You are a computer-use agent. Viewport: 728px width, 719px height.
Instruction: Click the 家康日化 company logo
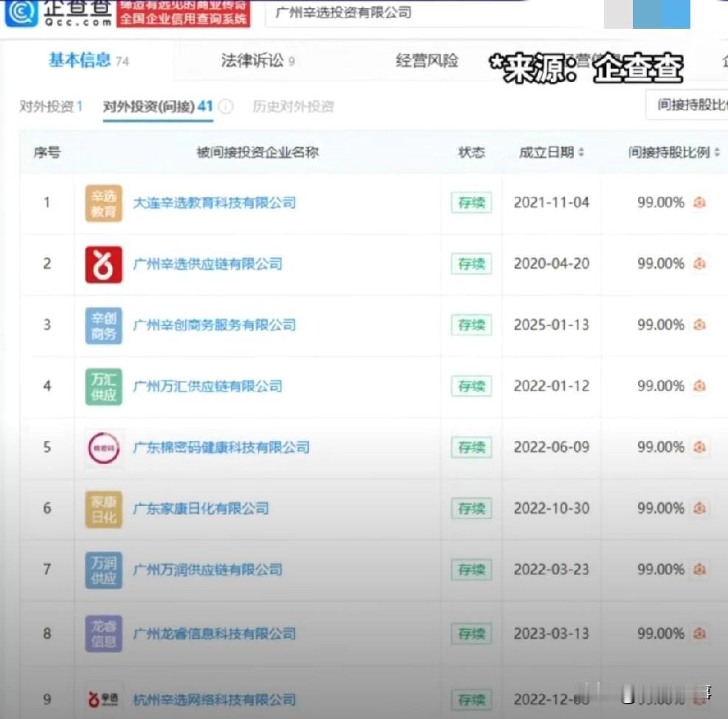click(103, 509)
